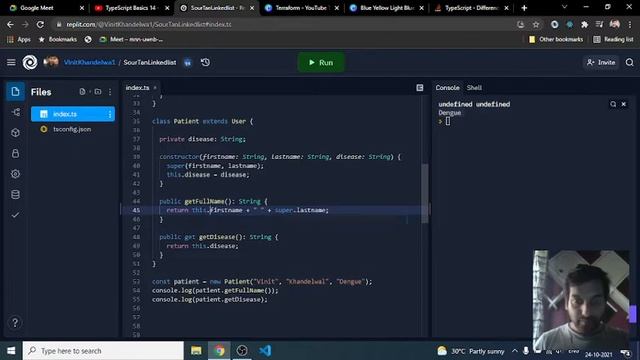Click the taskbar search box

pyautogui.click(x=103, y=351)
